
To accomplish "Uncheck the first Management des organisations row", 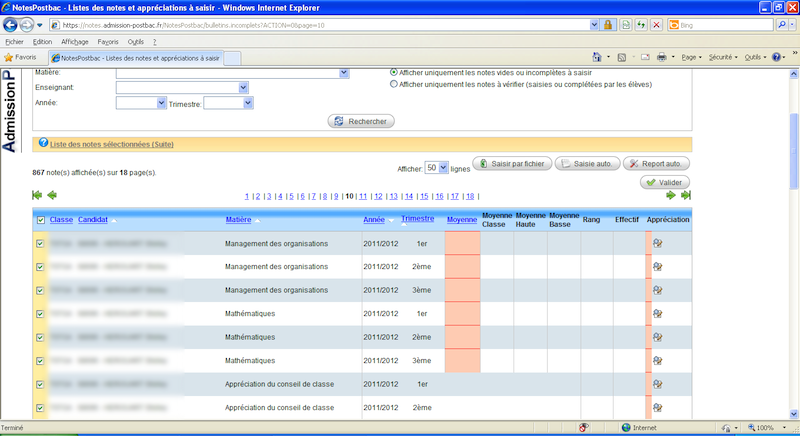I will point(40,243).
